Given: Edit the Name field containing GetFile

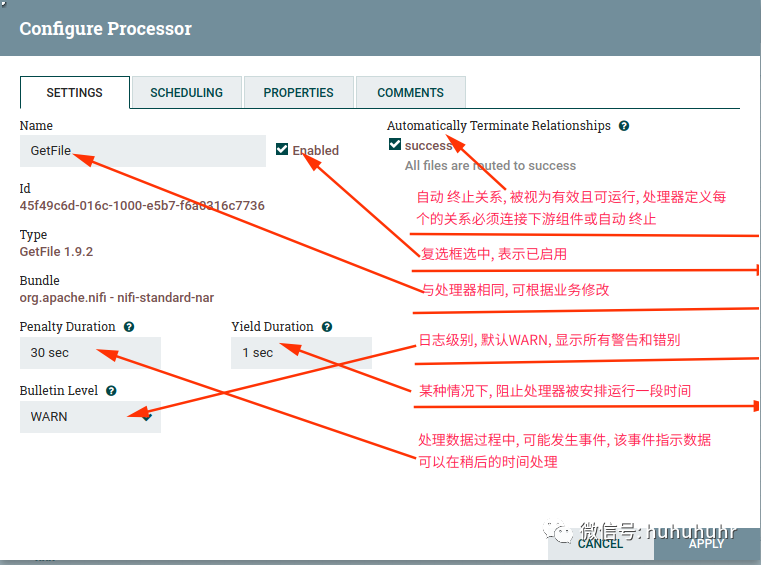Looking at the screenshot, I should 143,151.
